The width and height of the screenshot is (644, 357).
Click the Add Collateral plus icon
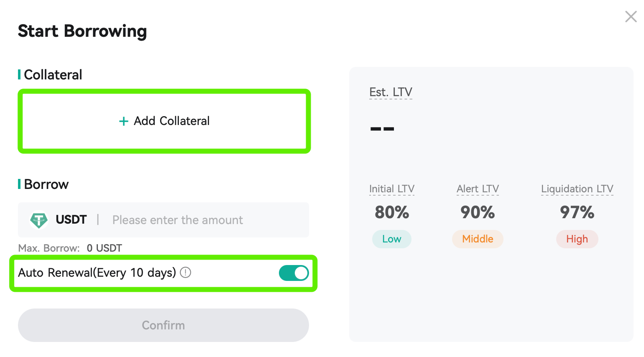coord(123,122)
